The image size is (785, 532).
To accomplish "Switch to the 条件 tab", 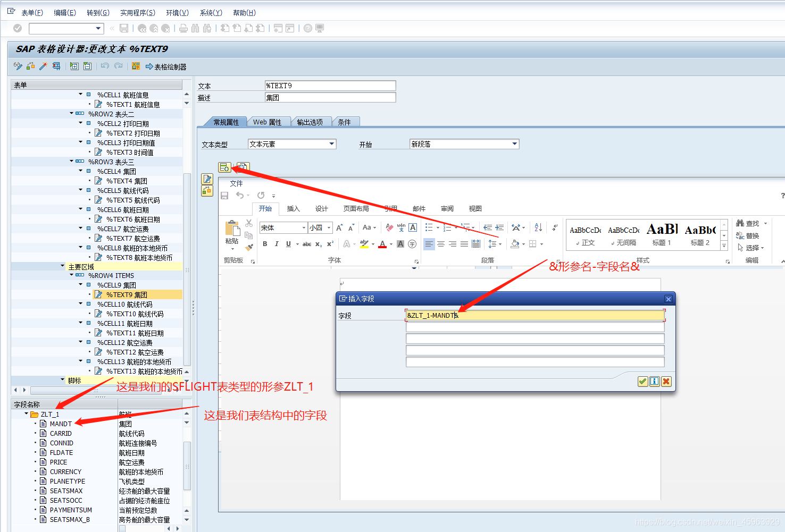I will 345,122.
